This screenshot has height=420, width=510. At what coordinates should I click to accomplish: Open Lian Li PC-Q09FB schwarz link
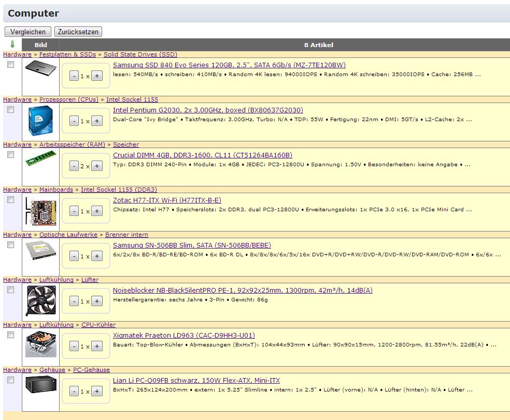[x=196, y=380]
